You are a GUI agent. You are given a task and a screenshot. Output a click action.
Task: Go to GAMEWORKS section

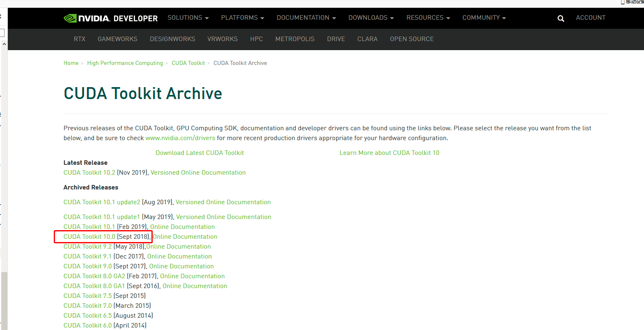pyautogui.click(x=117, y=39)
